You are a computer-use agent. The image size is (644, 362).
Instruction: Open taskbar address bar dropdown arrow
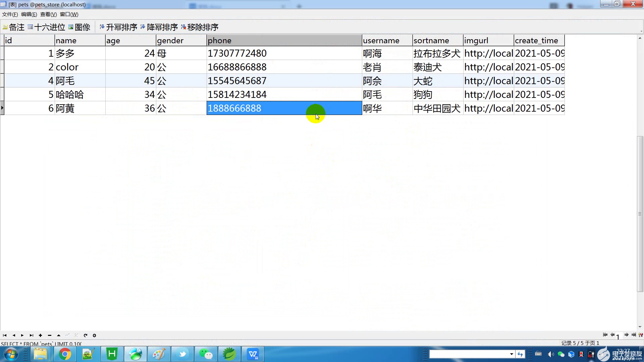tap(512, 354)
